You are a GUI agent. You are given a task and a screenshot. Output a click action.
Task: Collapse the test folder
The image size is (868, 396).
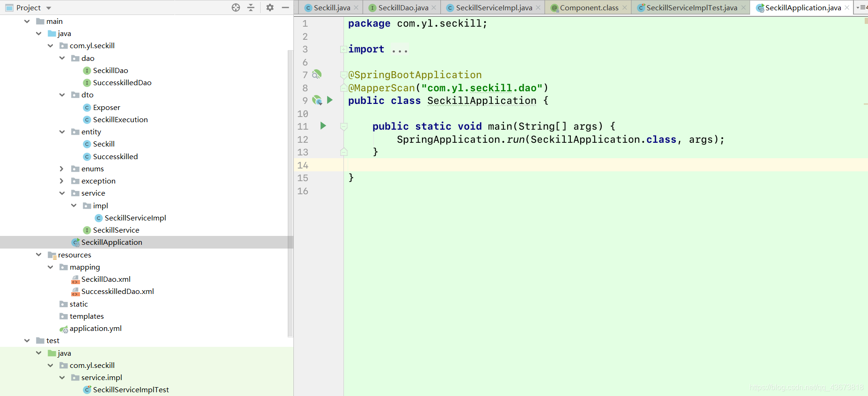tap(27, 341)
